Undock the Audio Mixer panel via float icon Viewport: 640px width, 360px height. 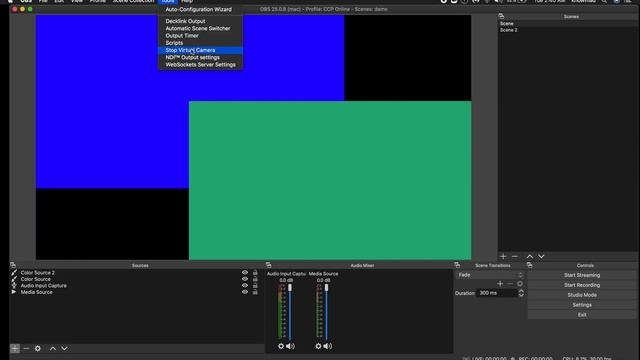(269, 265)
